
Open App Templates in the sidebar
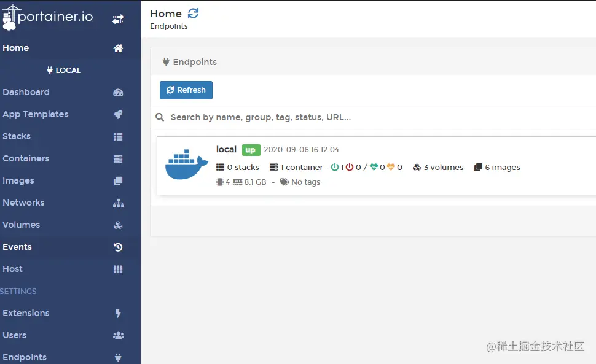click(x=36, y=114)
